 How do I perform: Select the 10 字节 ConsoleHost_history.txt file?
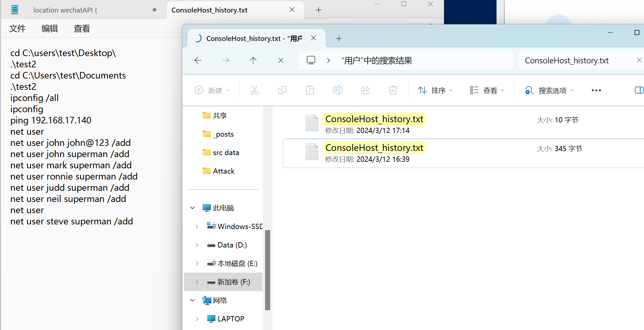(x=463, y=124)
